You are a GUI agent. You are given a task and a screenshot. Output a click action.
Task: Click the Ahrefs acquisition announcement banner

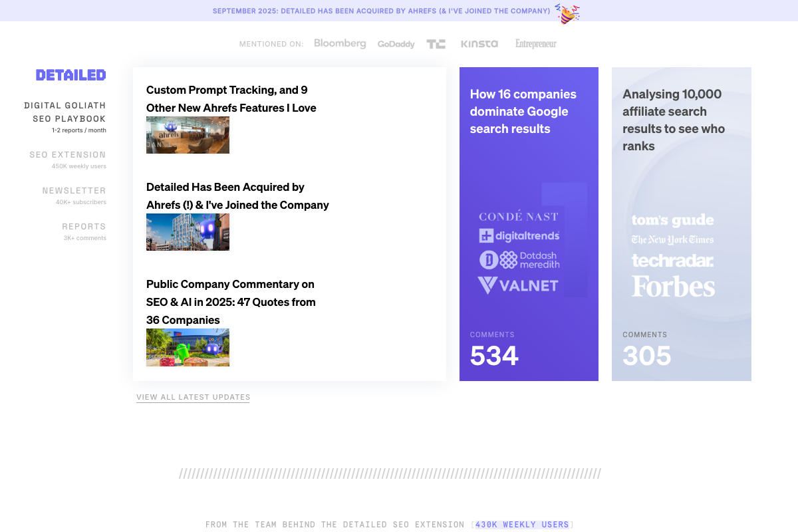tap(381, 11)
